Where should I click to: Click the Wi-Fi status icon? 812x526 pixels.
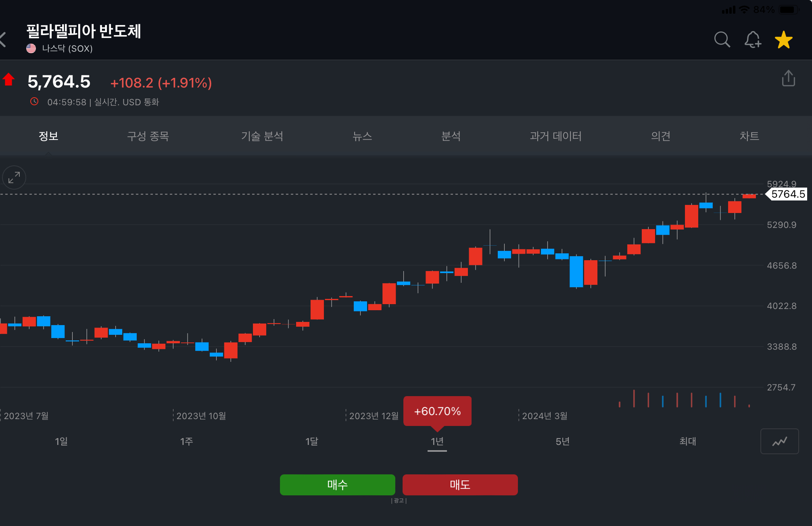[x=744, y=10]
